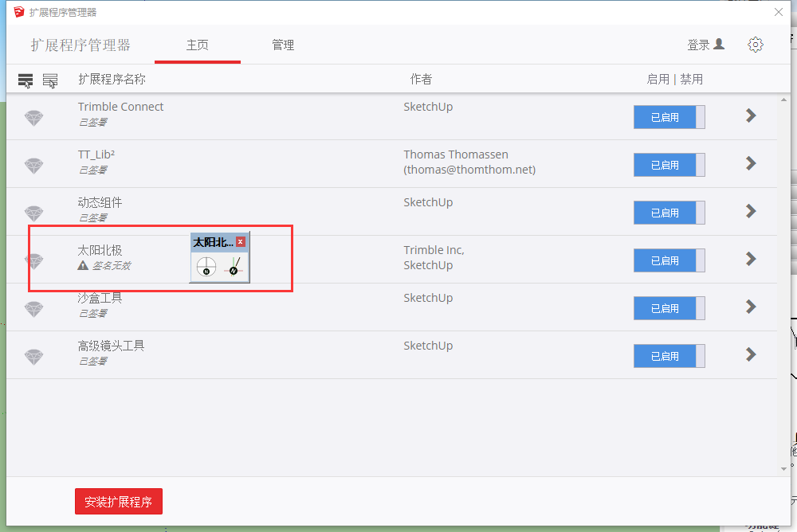The height and width of the screenshot is (532, 797).
Task: Click the 太阳北极 extension name
Action: point(100,250)
